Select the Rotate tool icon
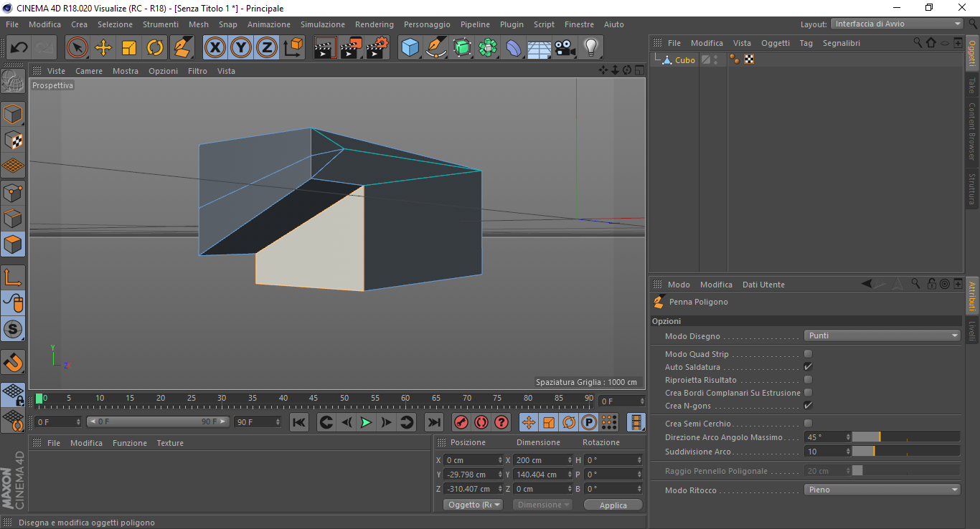The height and width of the screenshot is (529, 980). click(155, 48)
